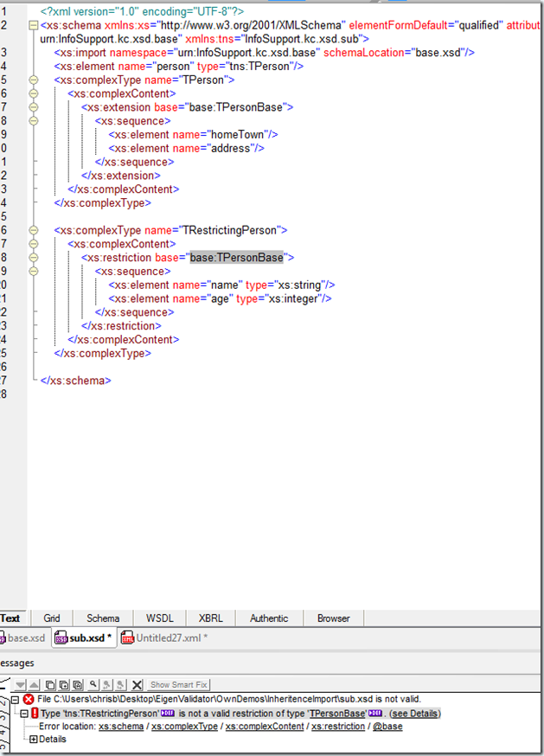This screenshot has width=544, height=756.
Task: Collapse the TPerson complexType fold marker
Action: point(34,80)
